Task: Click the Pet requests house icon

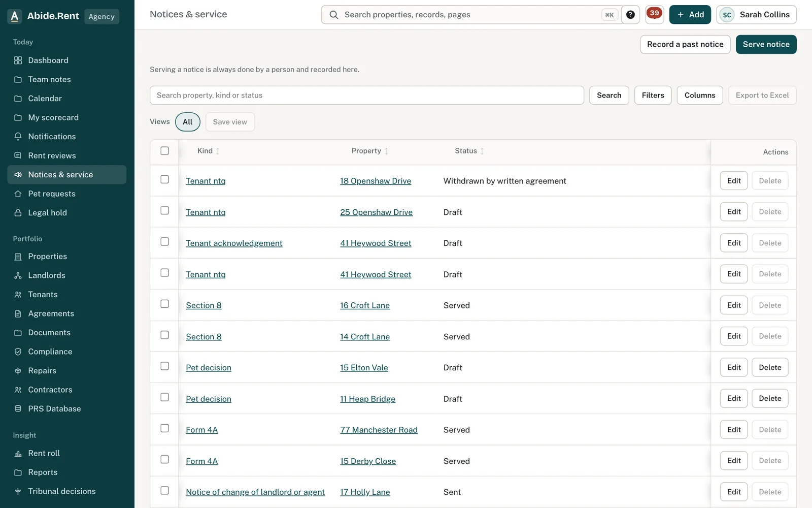Action: point(18,194)
